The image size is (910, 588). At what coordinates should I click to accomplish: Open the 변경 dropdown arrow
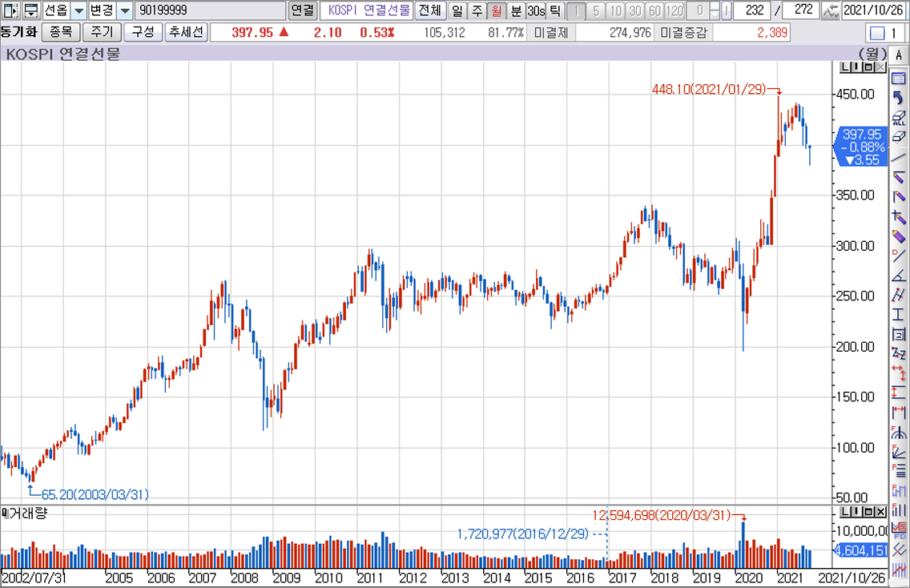click(x=125, y=10)
